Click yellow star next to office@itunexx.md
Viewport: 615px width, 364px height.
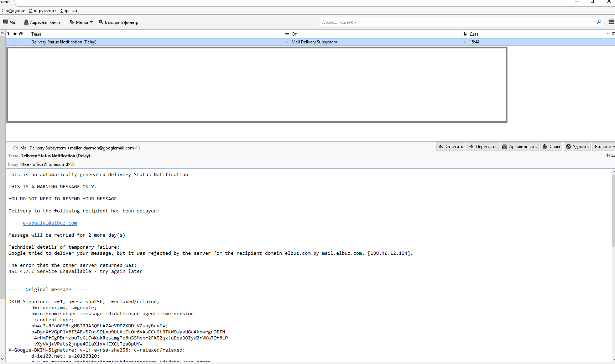pos(73,164)
